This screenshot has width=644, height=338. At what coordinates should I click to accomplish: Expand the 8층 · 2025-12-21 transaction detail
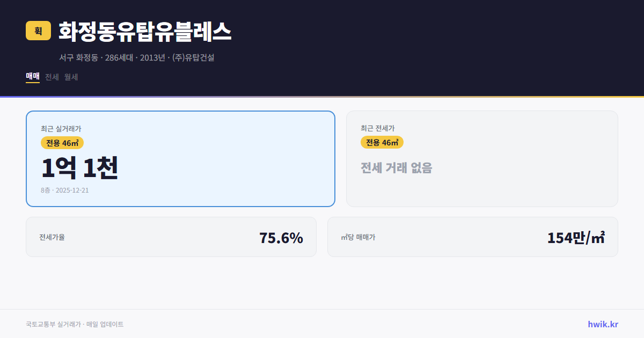pos(64,190)
